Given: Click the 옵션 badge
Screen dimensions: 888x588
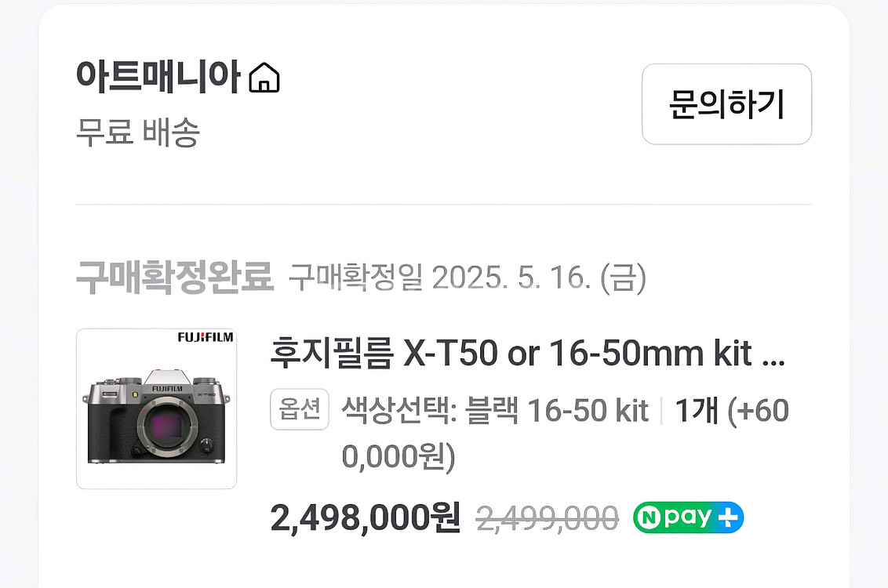Looking at the screenshot, I should tap(299, 410).
